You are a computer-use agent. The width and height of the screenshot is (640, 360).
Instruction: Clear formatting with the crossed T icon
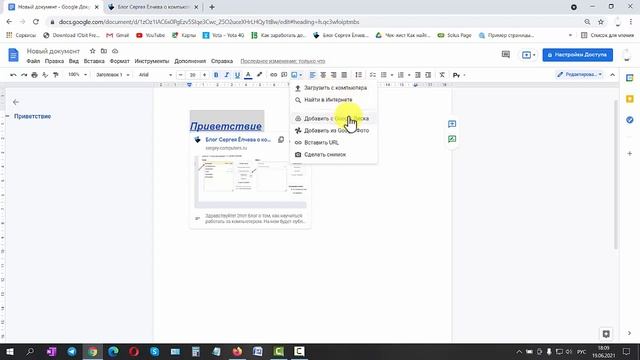pos(442,75)
